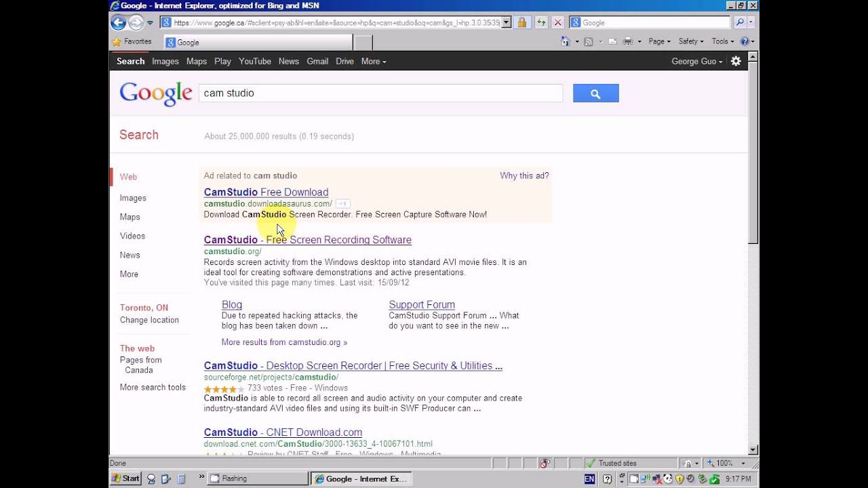Click the address bar URL field
The height and width of the screenshot is (488, 868).
pos(331,22)
